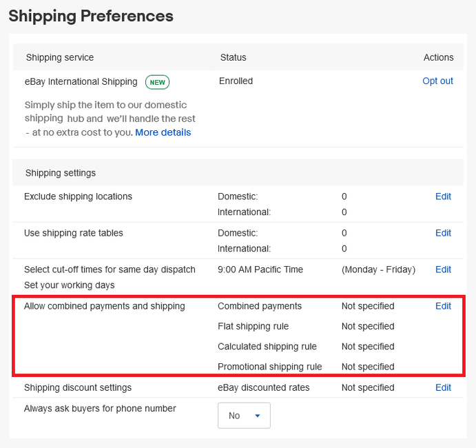Edit Exclude shipping locations setting
Viewport: 476px width, 448px height.
point(443,196)
